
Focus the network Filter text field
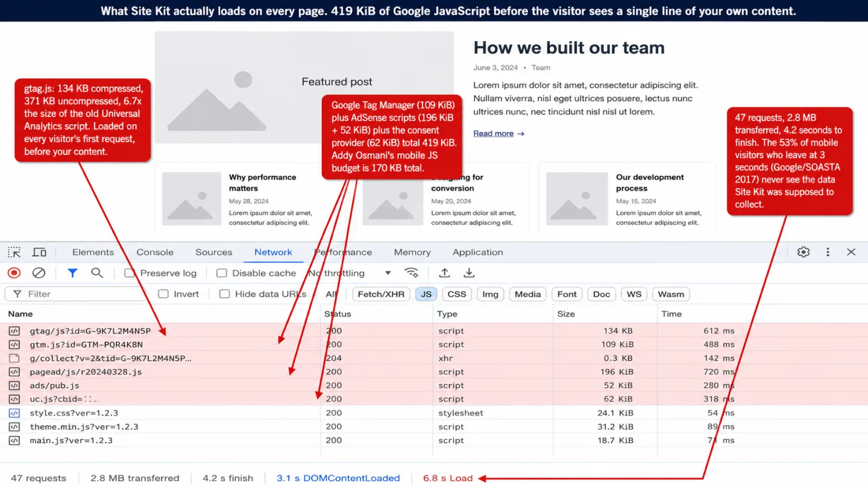coord(75,294)
